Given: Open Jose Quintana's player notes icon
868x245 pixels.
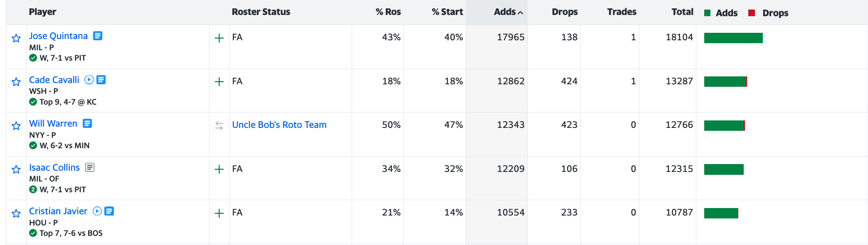Looking at the screenshot, I should coord(98,36).
